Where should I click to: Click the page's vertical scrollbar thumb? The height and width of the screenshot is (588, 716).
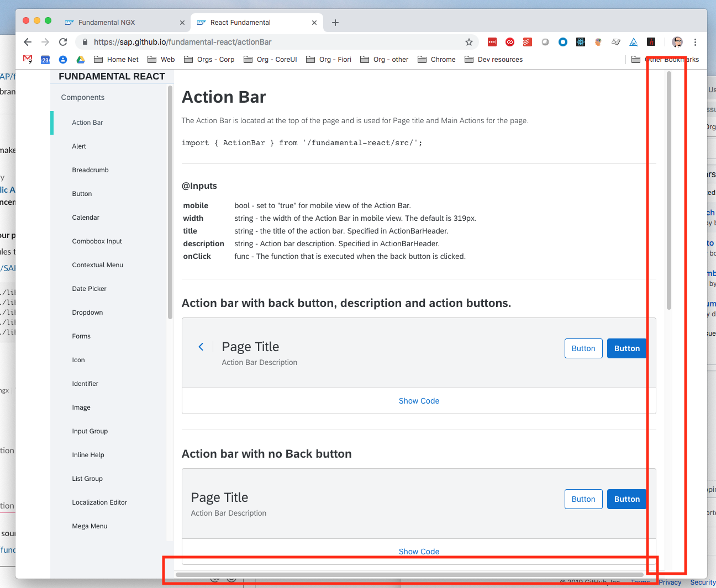[669, 190]
